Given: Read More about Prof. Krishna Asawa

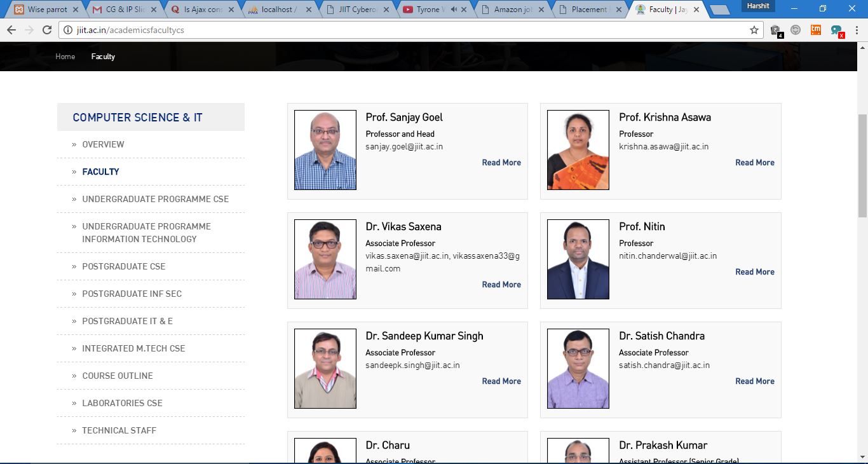Looking at the screenshot, I should (x=755, y=163).
